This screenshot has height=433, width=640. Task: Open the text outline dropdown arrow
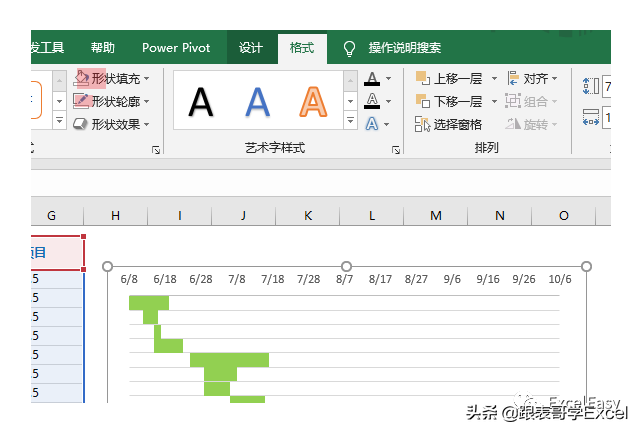(x=389, y=101)
